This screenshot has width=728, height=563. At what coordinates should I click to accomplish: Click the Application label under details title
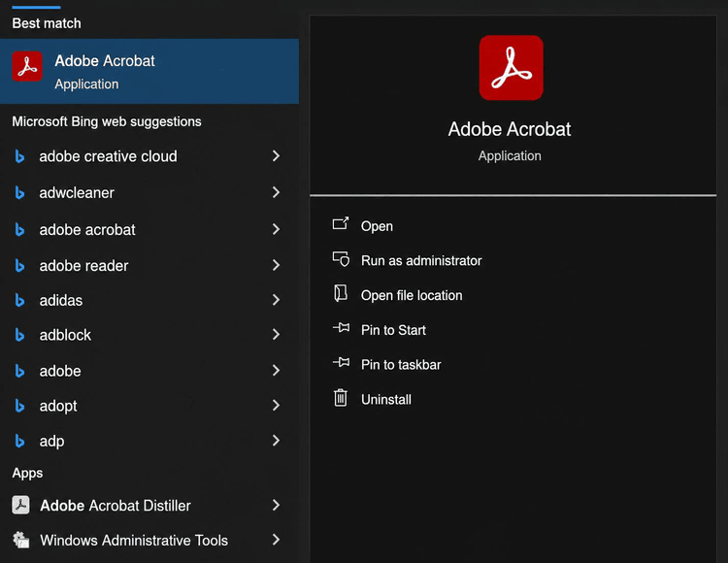510,156
